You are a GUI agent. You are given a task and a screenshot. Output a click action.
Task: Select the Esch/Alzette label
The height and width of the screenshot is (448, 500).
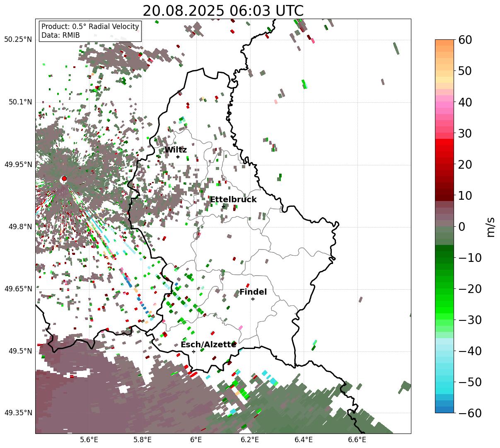(x=208, y=345)
